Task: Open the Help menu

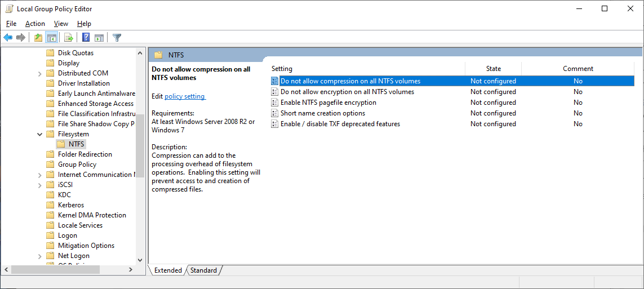Action: (84, 24)
